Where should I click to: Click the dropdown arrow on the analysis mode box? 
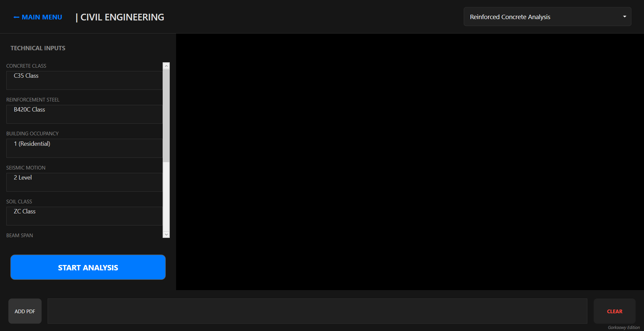[624, 16]
